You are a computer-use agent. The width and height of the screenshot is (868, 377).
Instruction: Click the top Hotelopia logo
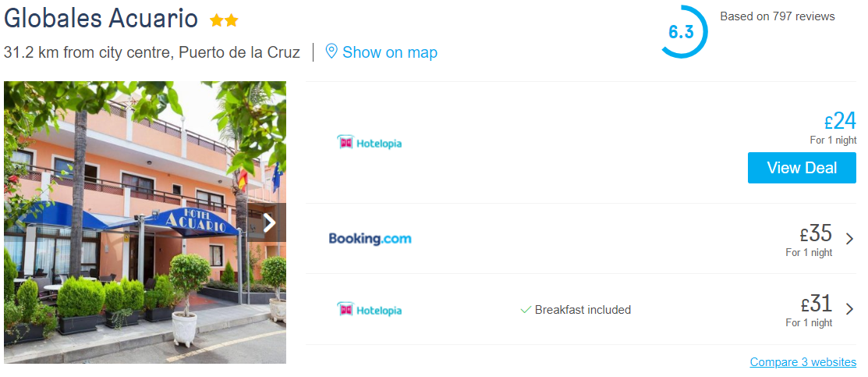369,143
